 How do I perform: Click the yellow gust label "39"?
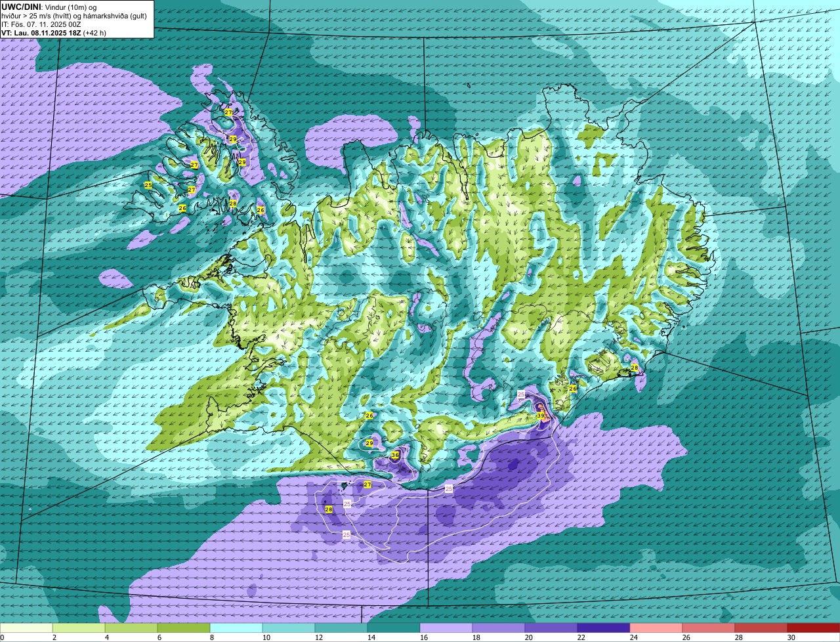pyautogui.click(x=541, y=416)
